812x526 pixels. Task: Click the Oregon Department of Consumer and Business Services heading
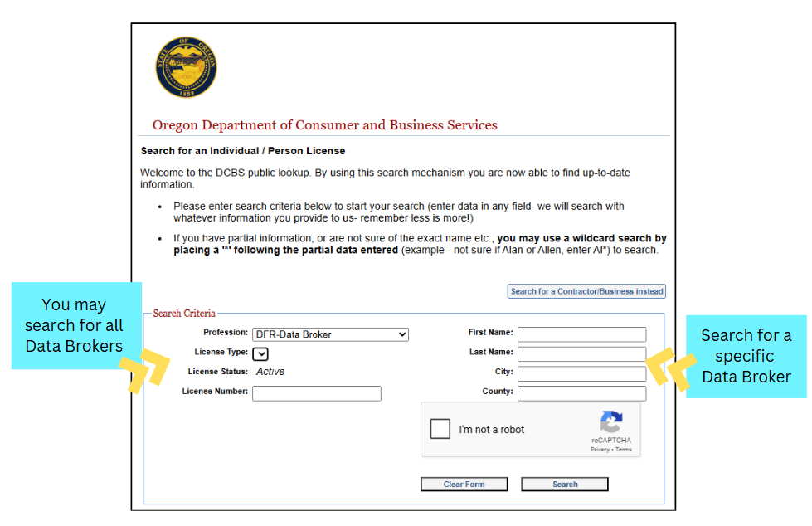point(324,125)
